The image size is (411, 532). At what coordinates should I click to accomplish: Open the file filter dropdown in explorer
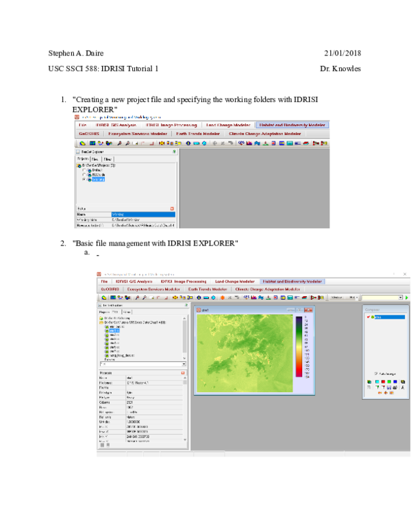point(183,363)
